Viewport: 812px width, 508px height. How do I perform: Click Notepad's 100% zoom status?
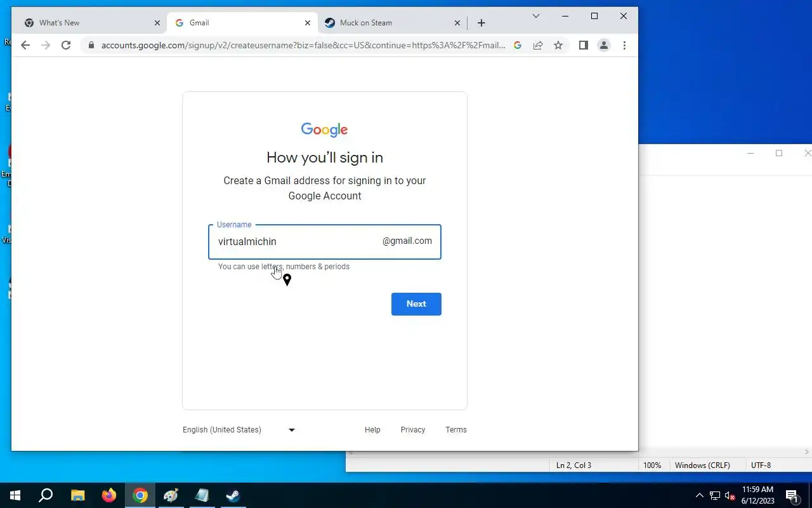tap(652, 465)
